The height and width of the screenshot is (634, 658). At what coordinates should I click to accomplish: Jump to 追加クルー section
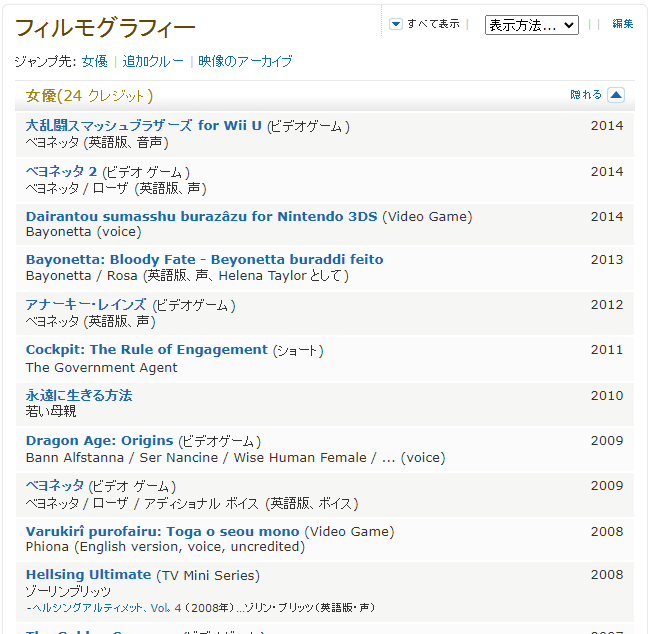point(153,61)
